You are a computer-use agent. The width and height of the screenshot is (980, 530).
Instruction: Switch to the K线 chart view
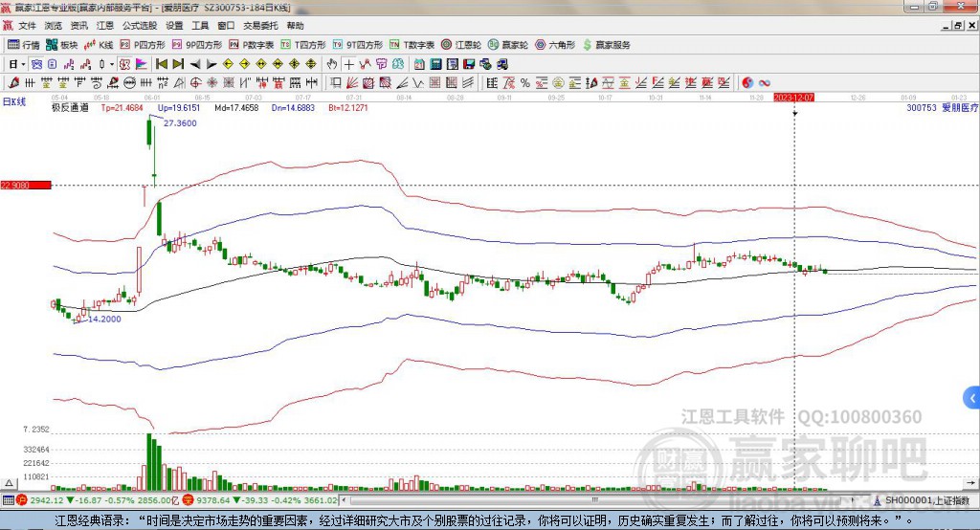click(99, 45)
